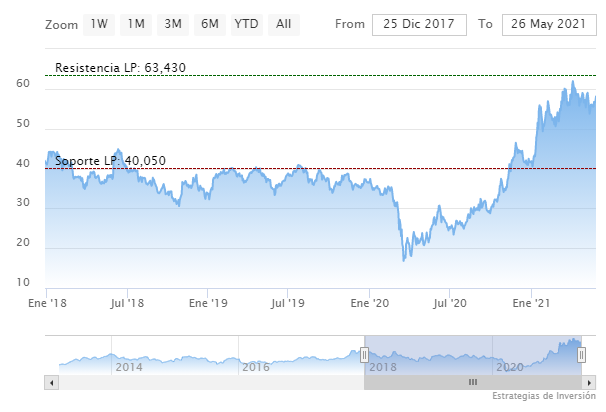The image size is (606, 412).
Task: Click the From date field
Action: pos(419,23)
